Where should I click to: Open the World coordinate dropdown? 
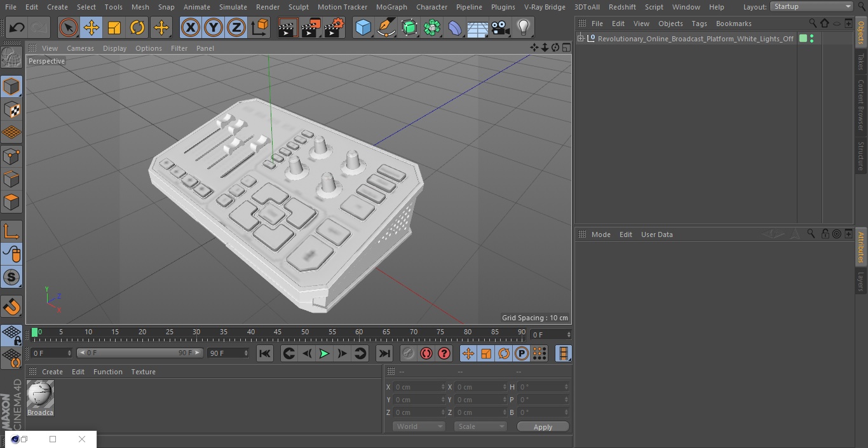tap(418, 426)
